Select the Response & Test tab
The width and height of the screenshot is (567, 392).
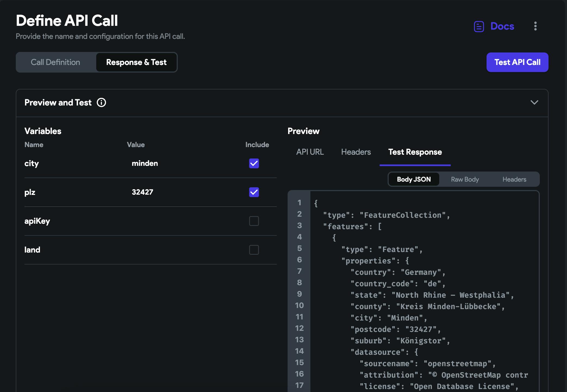(x=136, y=62)
